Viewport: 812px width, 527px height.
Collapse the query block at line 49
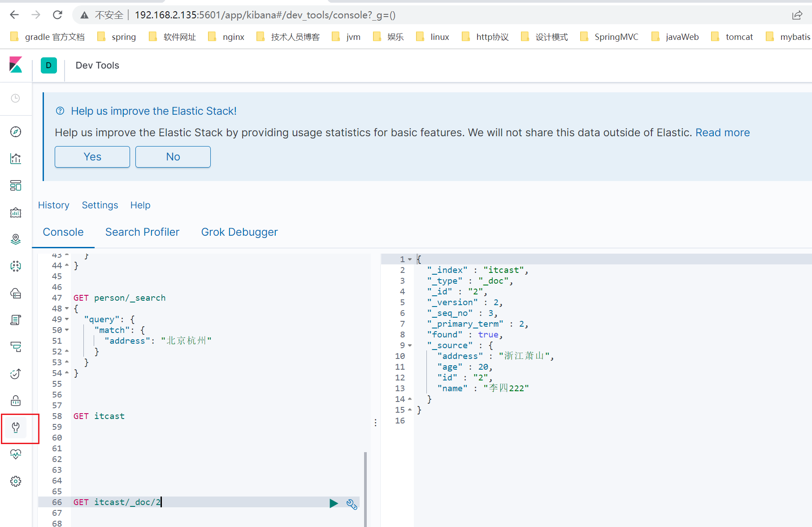click(67, 320)
